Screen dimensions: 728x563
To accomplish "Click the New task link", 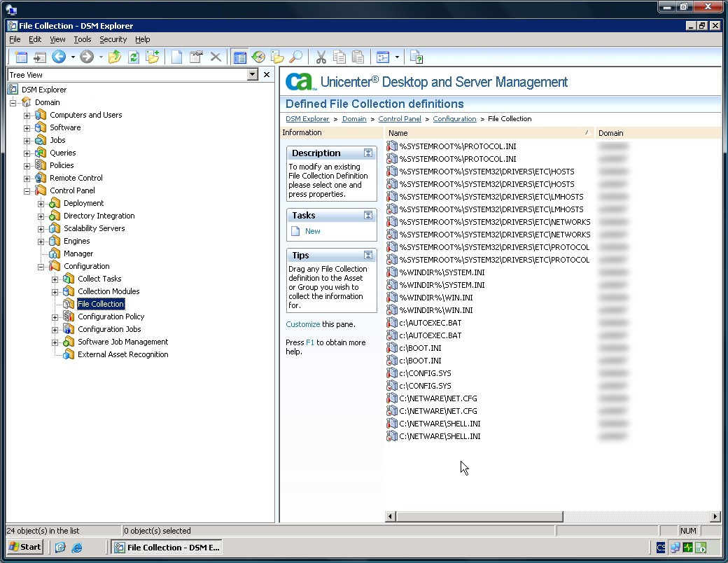I will point(312,231).
